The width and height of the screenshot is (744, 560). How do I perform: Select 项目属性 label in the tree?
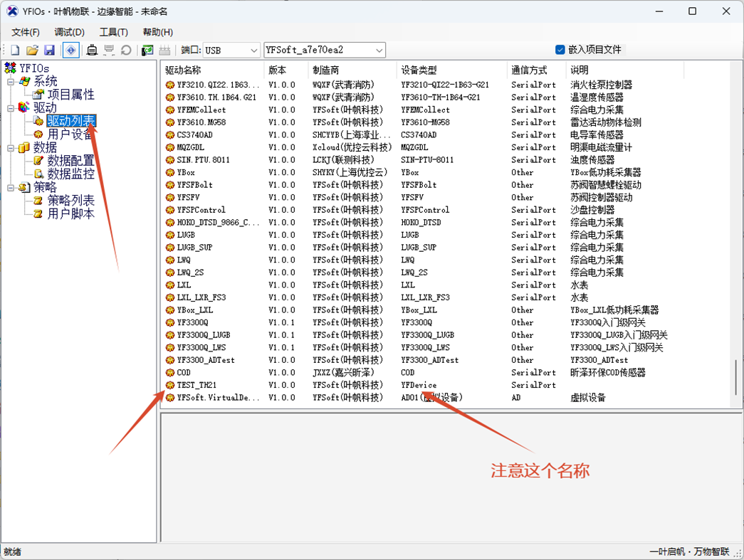click(x=70, y=95)
